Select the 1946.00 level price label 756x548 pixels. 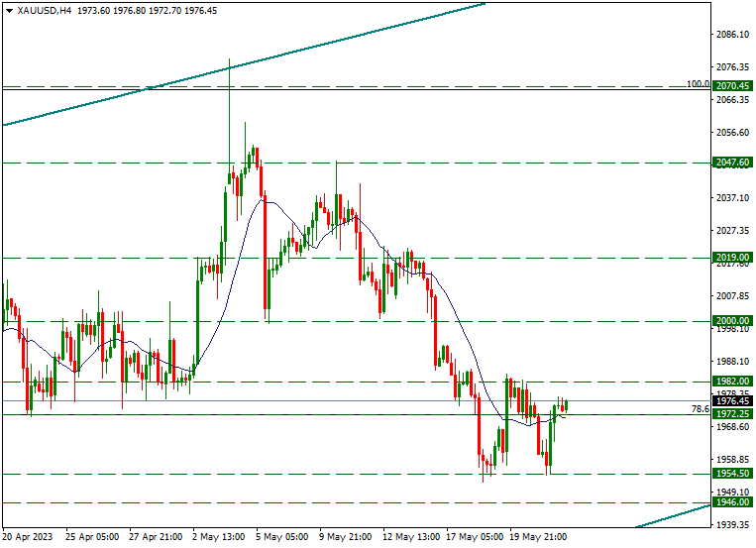point(732,502)
